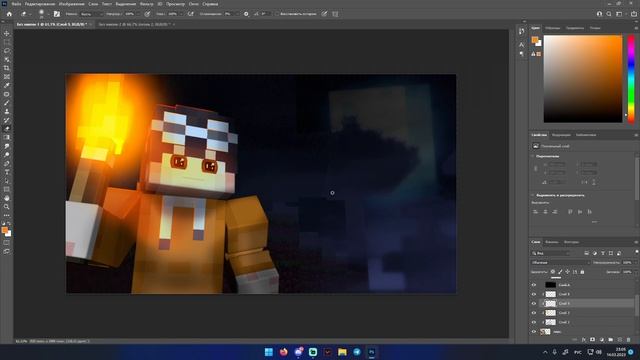The image size is (640, 360).
Task: Hide the bottom group layer
Action: (x=533, y=331)
